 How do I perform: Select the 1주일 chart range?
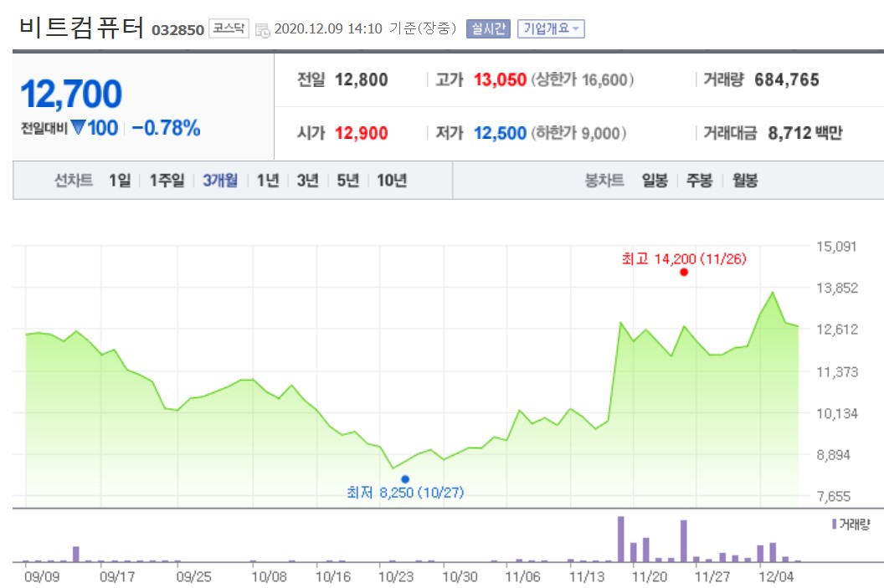pos(167,180)
